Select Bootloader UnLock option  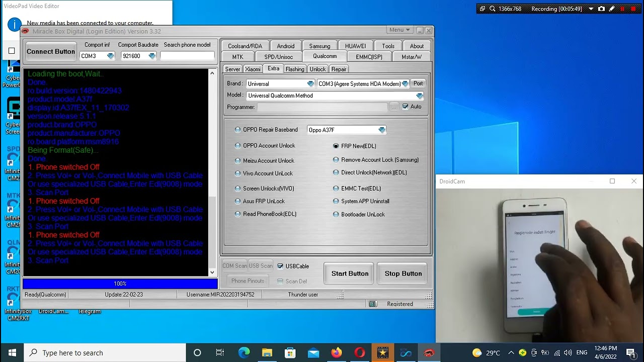[359, 214]
